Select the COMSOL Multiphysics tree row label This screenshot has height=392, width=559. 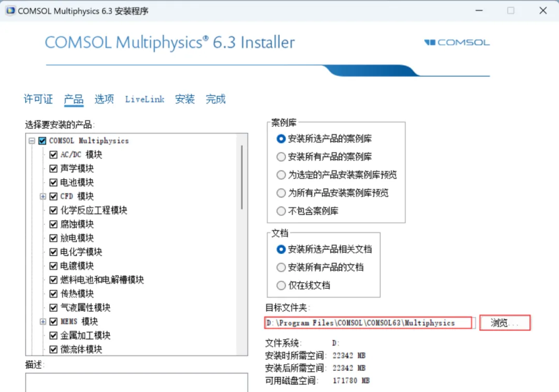click(89, 141)
